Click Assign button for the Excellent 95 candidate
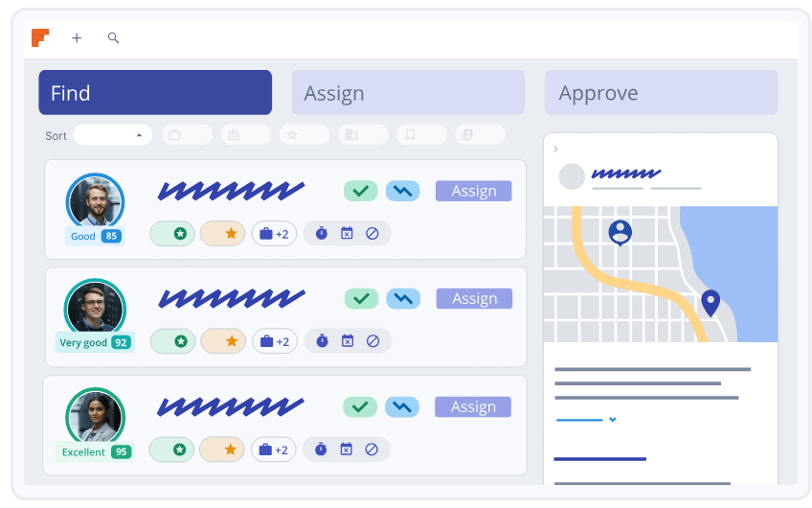The width and height of the screenshot is (812, 508). coord(473,406)
